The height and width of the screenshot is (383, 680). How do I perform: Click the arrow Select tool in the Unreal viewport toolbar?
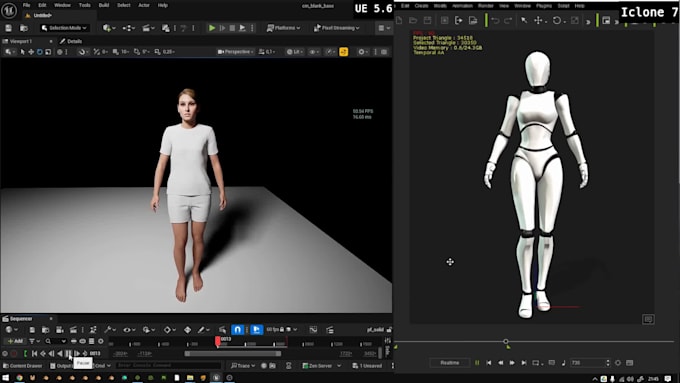[x=23, y=52]
